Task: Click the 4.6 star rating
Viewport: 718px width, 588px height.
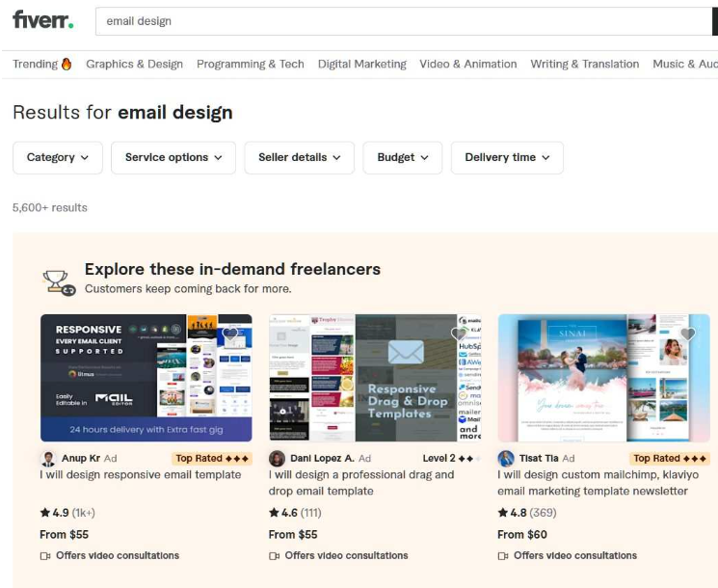Action: [283, 513]
